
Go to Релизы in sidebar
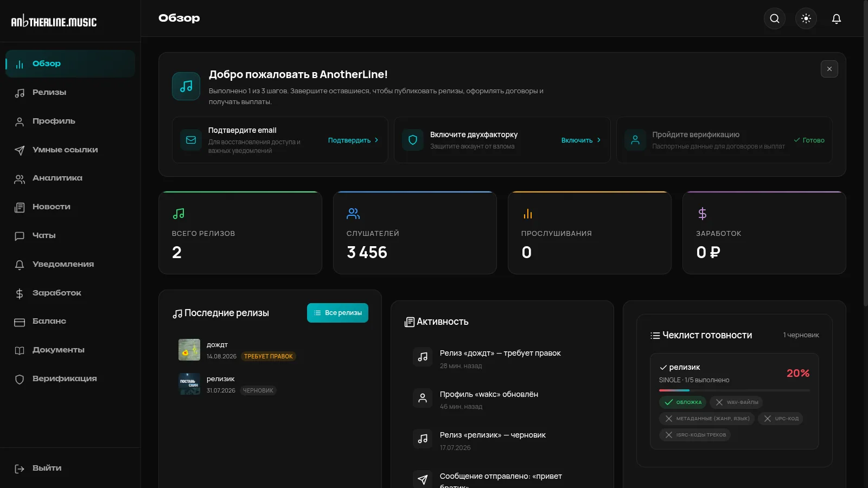click(71, 92)
